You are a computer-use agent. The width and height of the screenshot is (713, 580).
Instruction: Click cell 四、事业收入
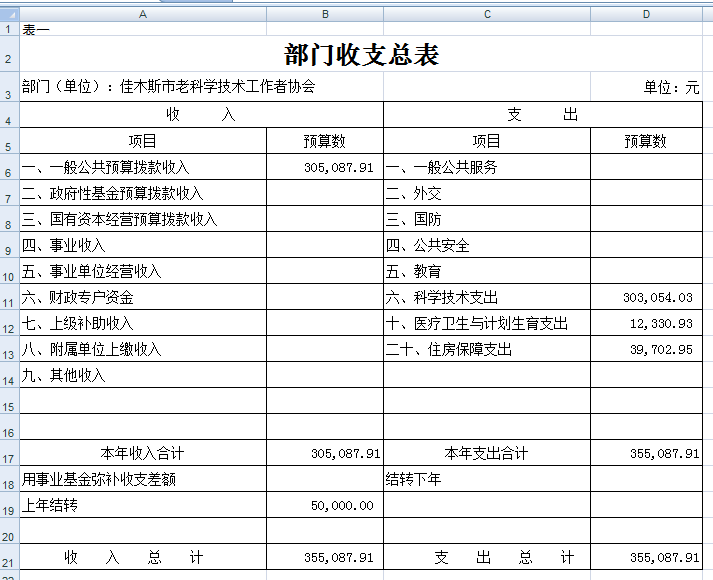click(x=143, y=245)
